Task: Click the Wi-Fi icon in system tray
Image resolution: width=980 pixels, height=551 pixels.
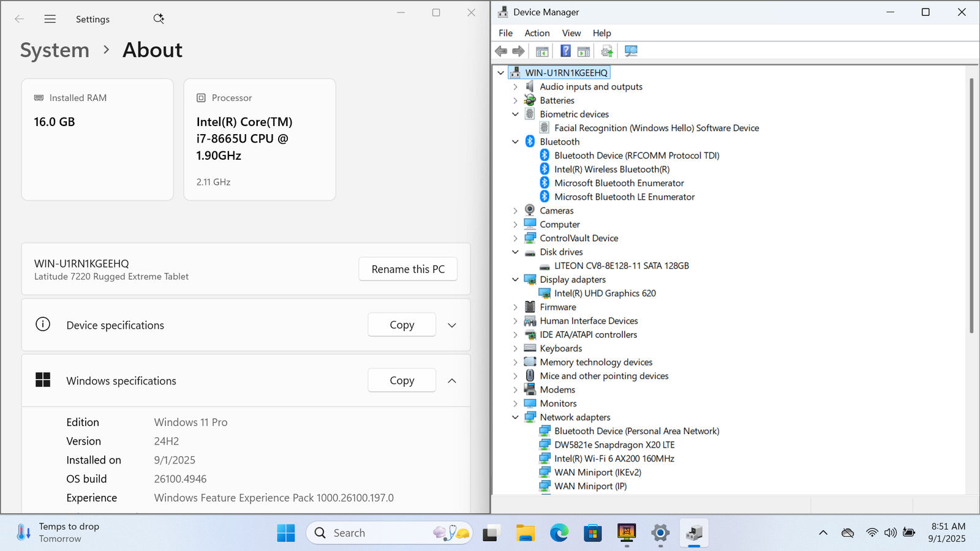Action: [x=872, y=533]
